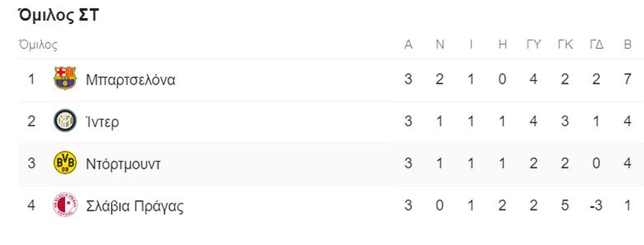Image resolution: width=644 pixels, height=245 pixels.
Task: Click the Slavia Prague crest icon
Action: (x=65, y=205)
